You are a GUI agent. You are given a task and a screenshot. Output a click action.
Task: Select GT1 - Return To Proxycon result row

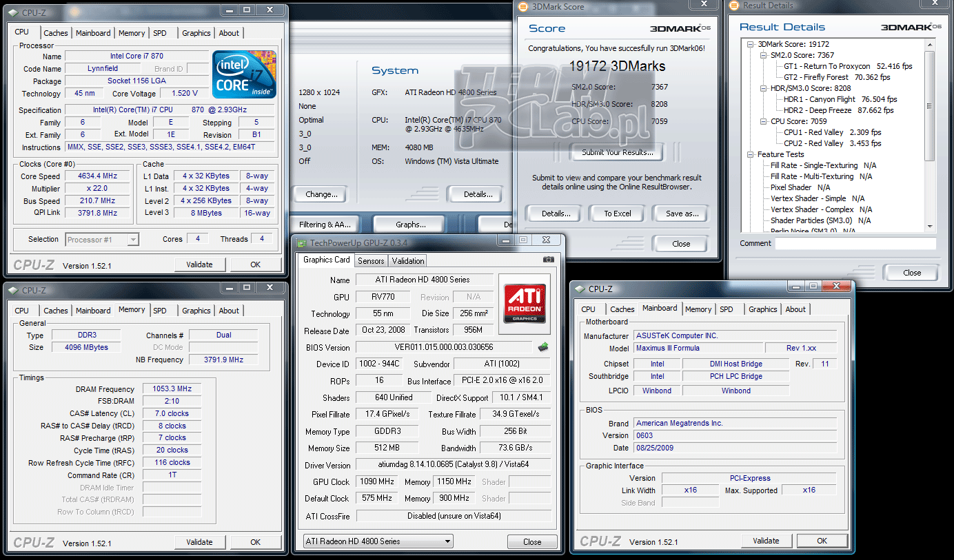848,66
